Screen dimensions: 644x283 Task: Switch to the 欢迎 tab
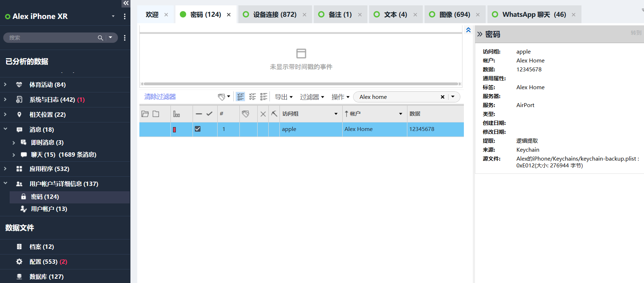152,15
